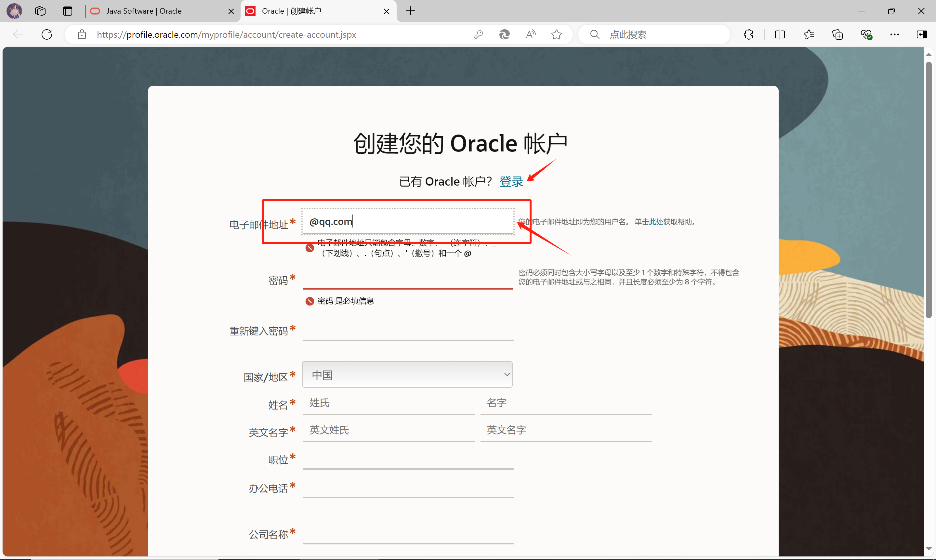The image size is (936, 560).
Task: Click the 登录 sign-in link
Action: [x=511, y=181]
